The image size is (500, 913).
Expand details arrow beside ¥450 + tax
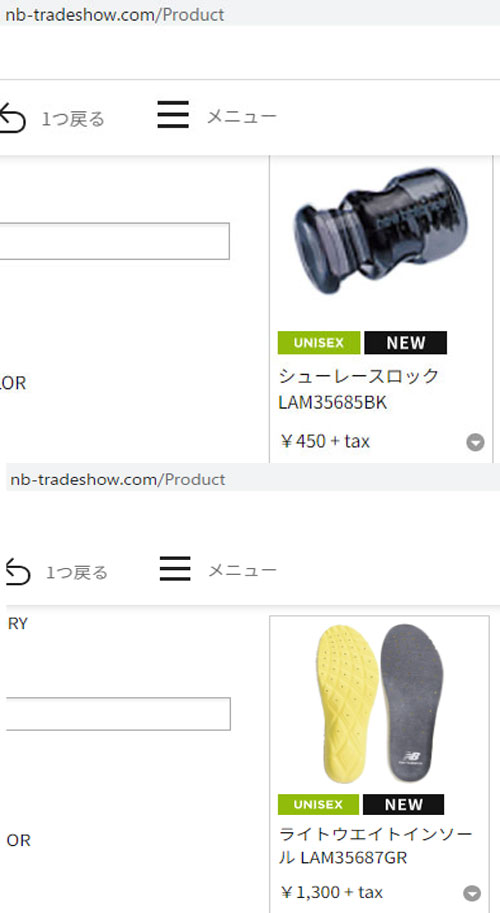476,443
